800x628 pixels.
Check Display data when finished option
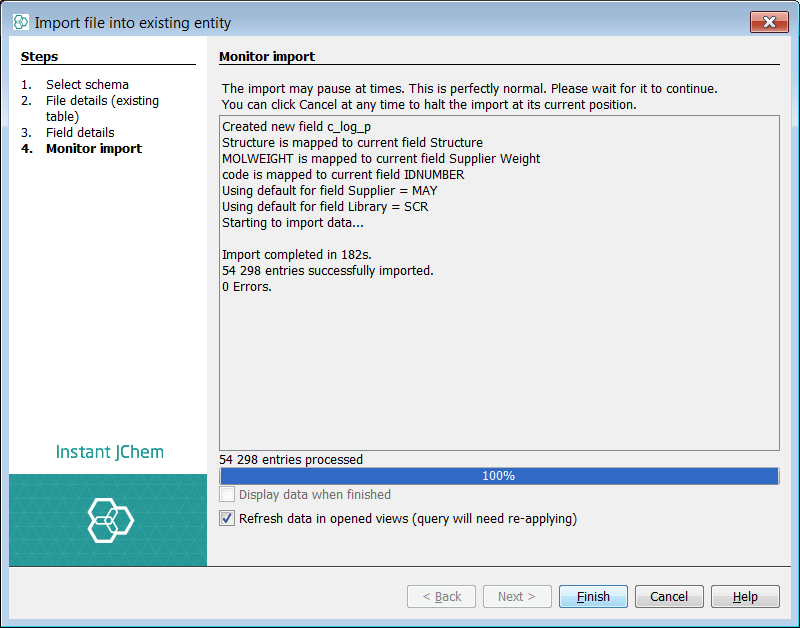tap(227, 495)
